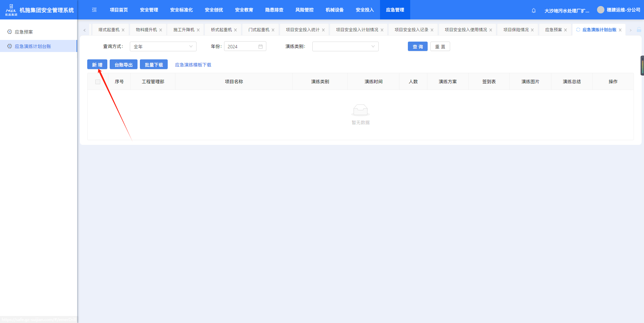Toggle the select-all checkbox in table header

98,82
